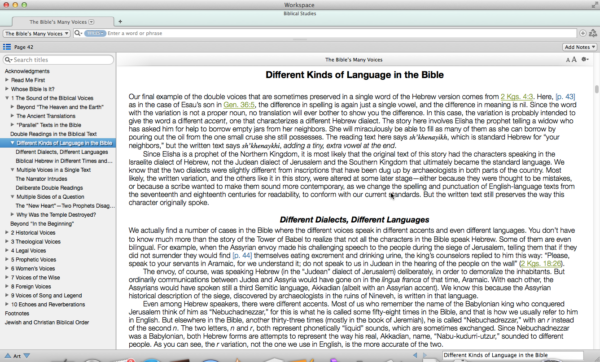
Task: Expand the Read Me First section
Action: point(7,80)
